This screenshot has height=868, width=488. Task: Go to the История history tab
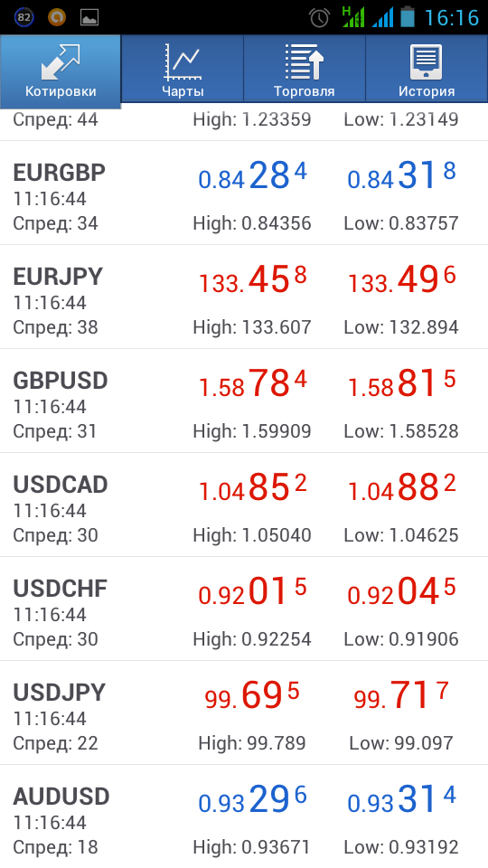click(x=427, y=69)
